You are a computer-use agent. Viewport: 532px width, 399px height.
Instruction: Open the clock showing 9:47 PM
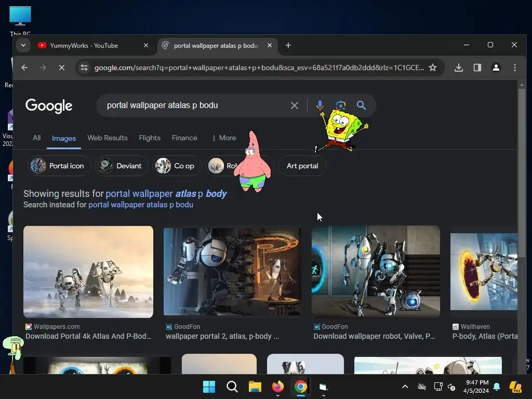tap(476, 387)
